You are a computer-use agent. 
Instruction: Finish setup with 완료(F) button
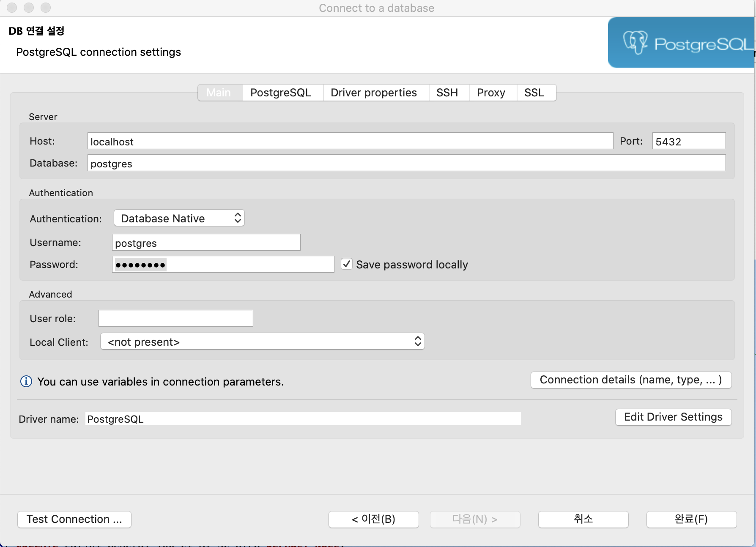tap(691, 519)
